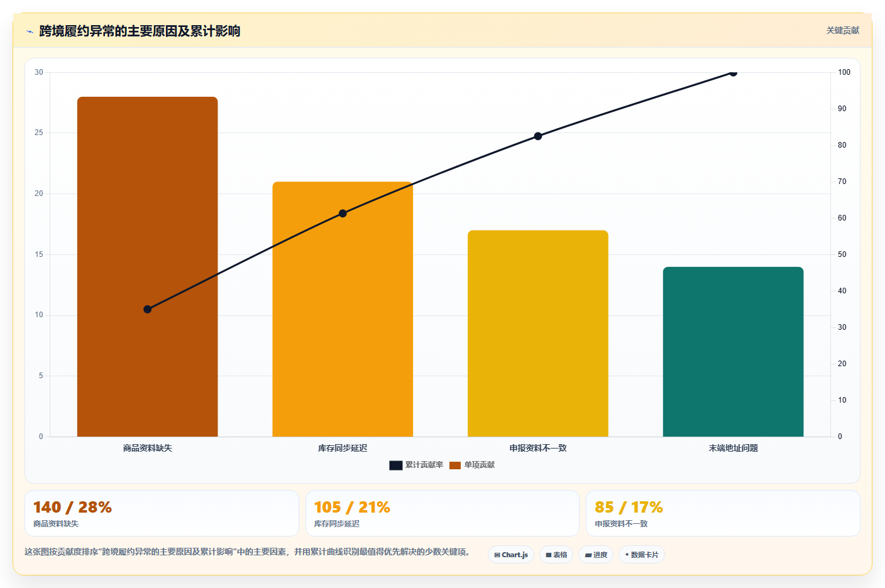Click the description sentence starting 这张图按贡献度排序
885x588 pixels.
[x=248, y=552]
